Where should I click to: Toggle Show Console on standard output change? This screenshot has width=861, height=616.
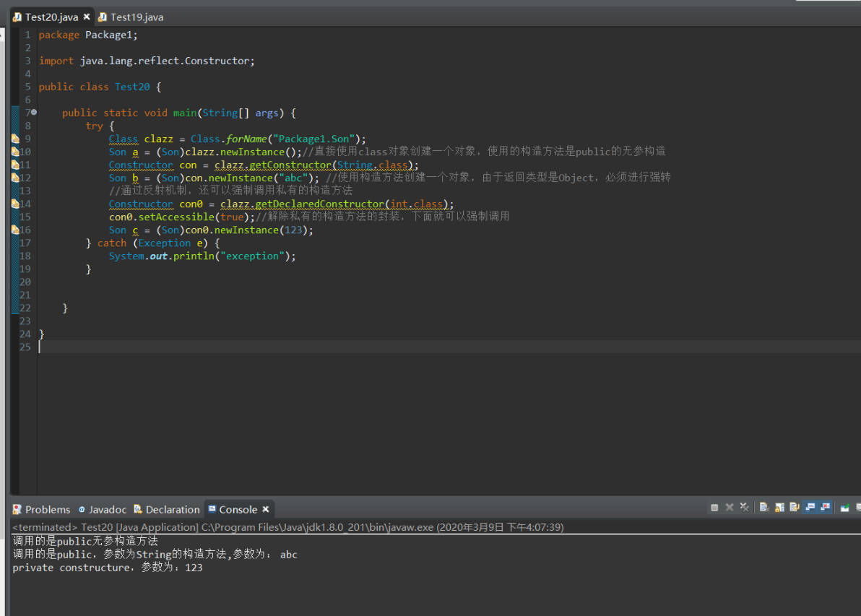click(x=810, y=508)
